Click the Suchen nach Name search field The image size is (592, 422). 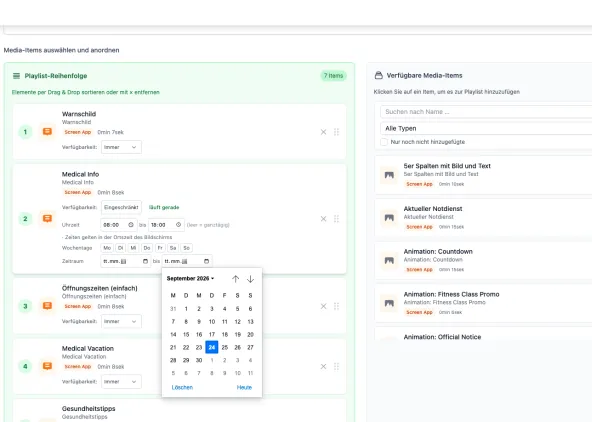[x=486, y=112]
